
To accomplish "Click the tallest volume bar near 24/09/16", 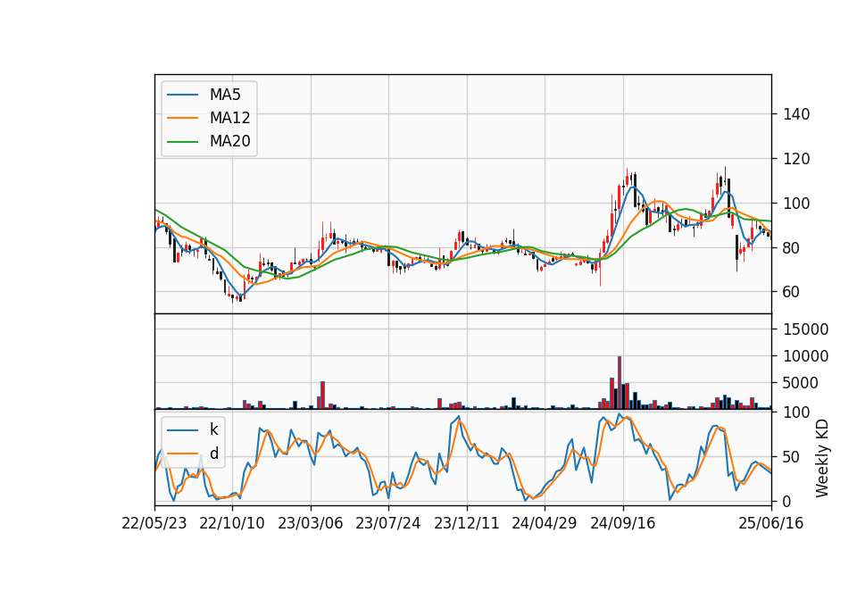I will pyautogui.click(x=620, y=383).
